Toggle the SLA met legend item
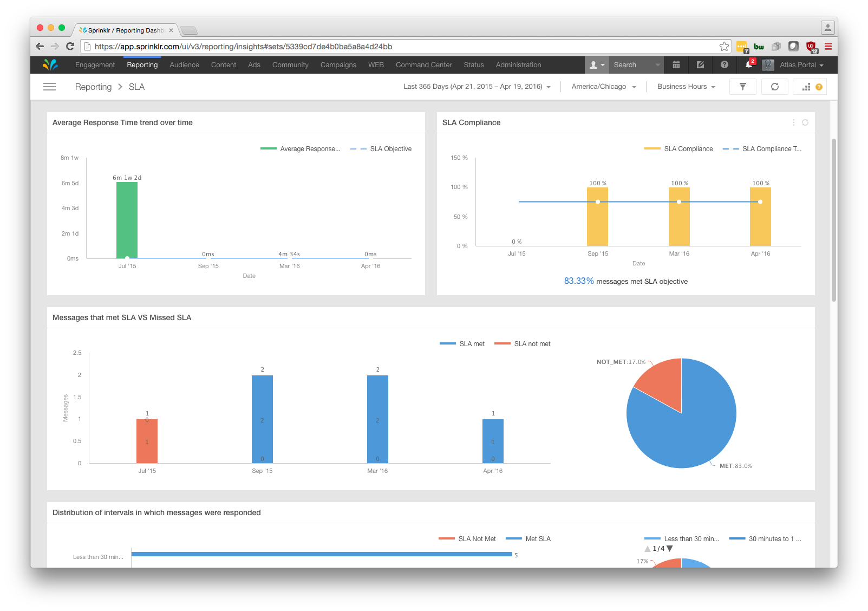Image resolution: width=868 pixels, height=611 pixels. pos(462,344)
